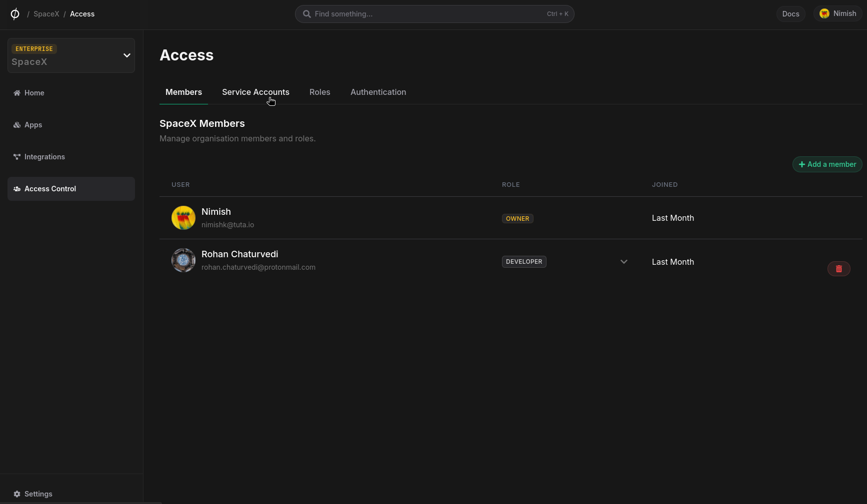Delete Rohan Chaturvedi with trash icon

[x=839, y=269]
